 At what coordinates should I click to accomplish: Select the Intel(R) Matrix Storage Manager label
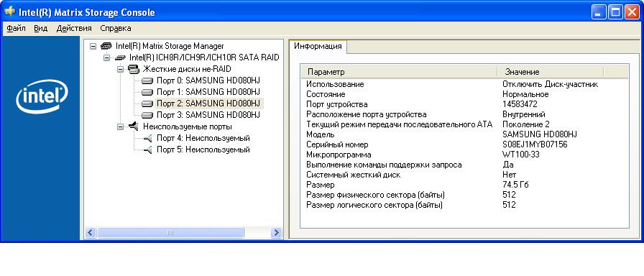170,47
